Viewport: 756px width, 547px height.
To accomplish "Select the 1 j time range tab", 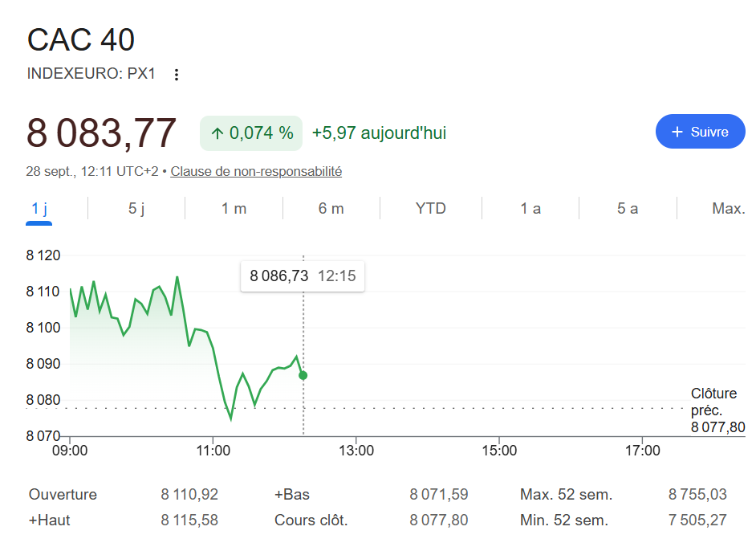I will pos(39,209).
